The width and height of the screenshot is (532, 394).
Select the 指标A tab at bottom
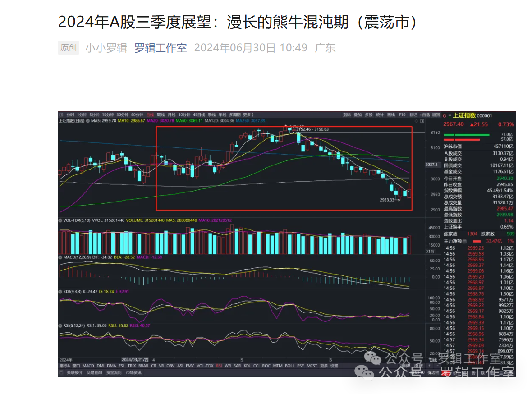click(65, 366)
